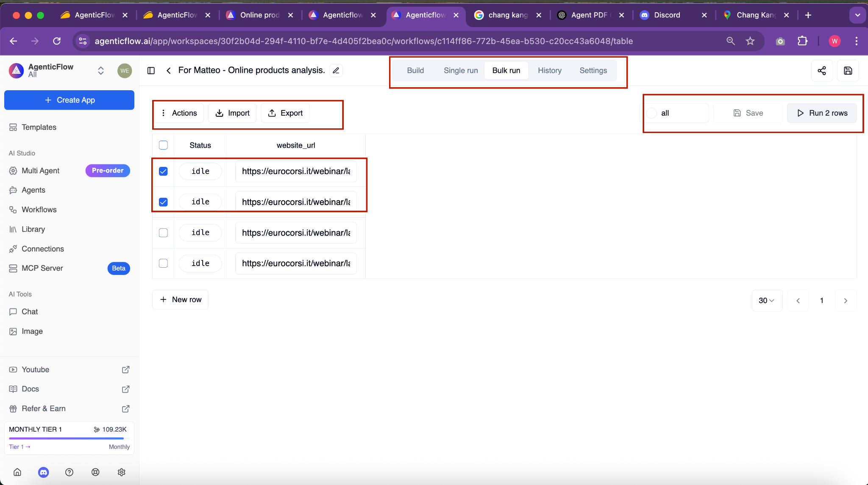
Task: Open the 30 rows per page dropdown
Action: tap(767, 300)
